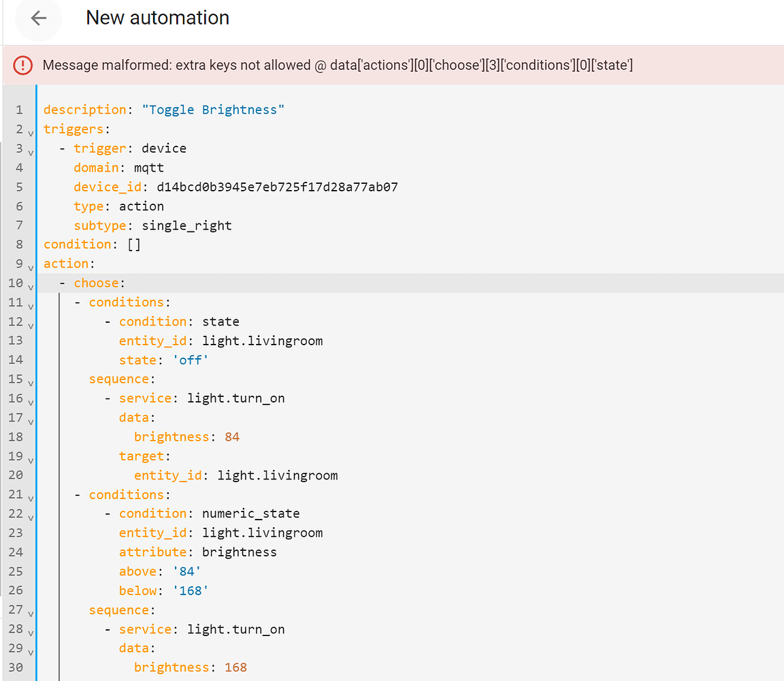Click the red error alert icon
Screen dimensions: 784x681
21,65
